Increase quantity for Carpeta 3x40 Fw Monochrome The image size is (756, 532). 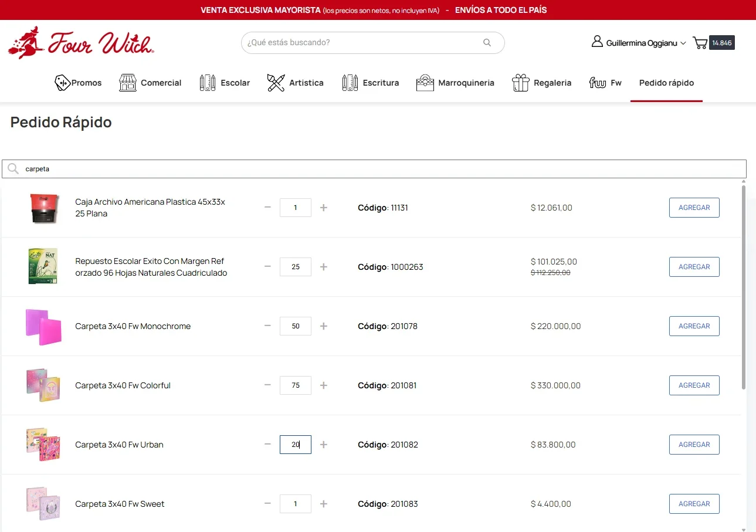(324, 326)
